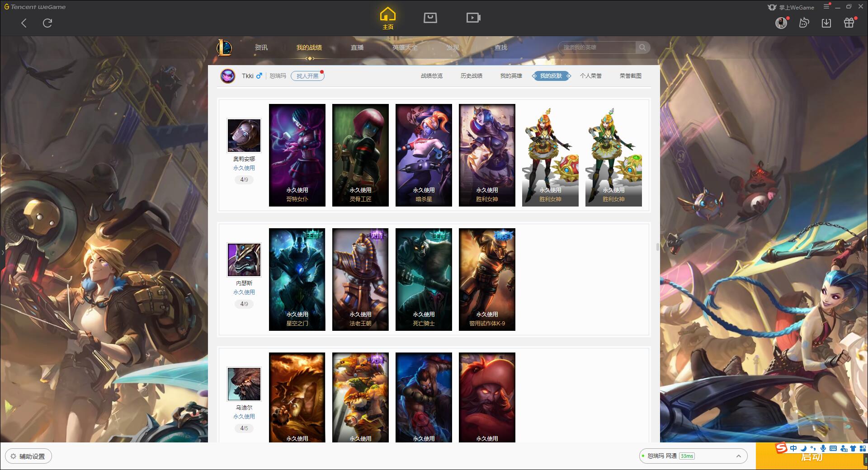Open the 发现 tab
Viewport: 868px width, 470px height.
click(x=453, y=47)
